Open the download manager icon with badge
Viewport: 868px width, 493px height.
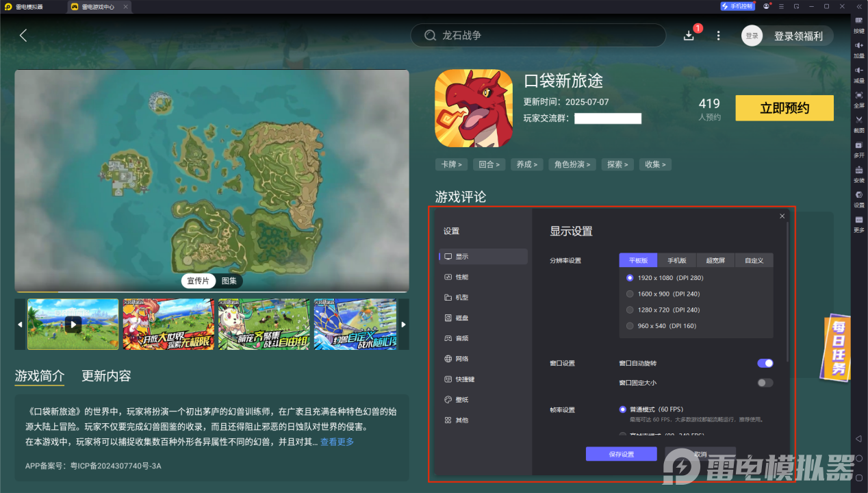tap(689, 36)
